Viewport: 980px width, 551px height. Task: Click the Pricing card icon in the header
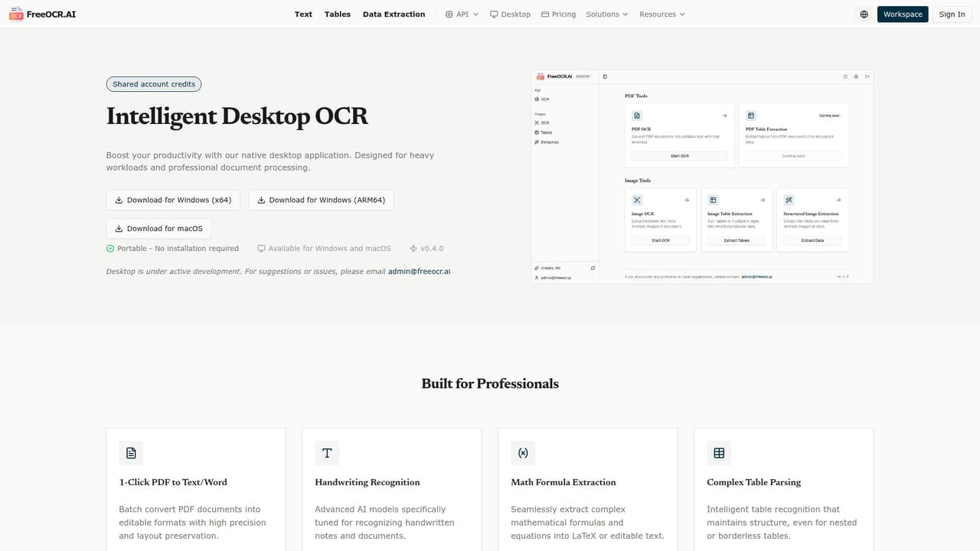(545, 14)
